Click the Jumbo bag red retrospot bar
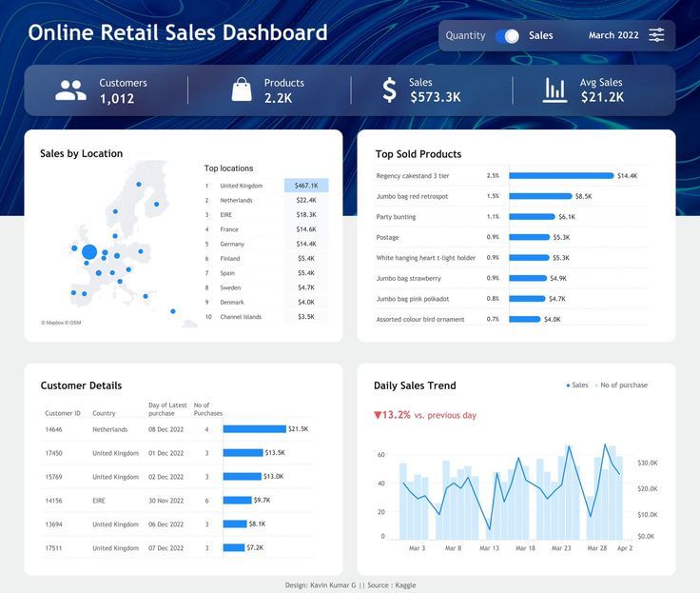This screenshot has height=593, width=700. pyautogui.click(x=539, y=196)
